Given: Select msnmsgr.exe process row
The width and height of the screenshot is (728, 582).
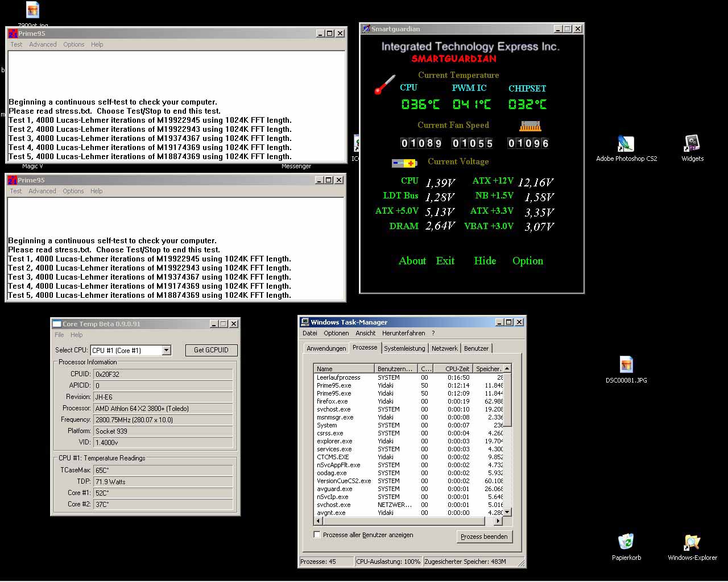Looking at the screenshot, I should click(x=408, y=417).
